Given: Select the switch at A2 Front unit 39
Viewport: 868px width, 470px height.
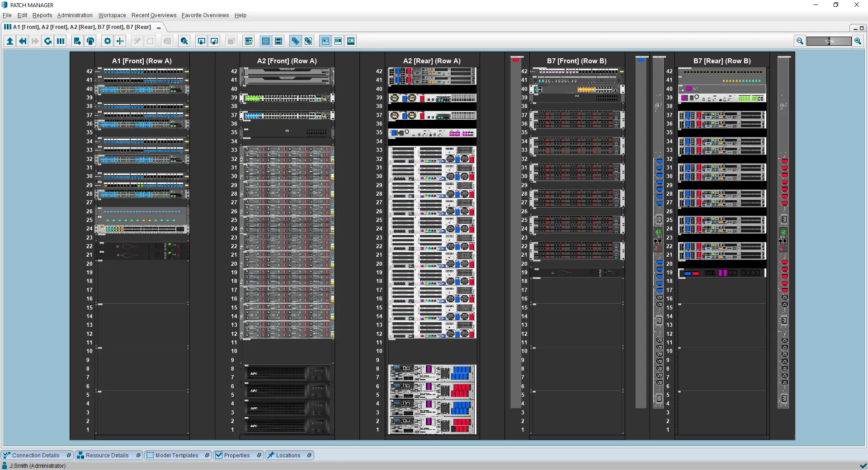Looking at the screenshot, I should tap(287, 98).
